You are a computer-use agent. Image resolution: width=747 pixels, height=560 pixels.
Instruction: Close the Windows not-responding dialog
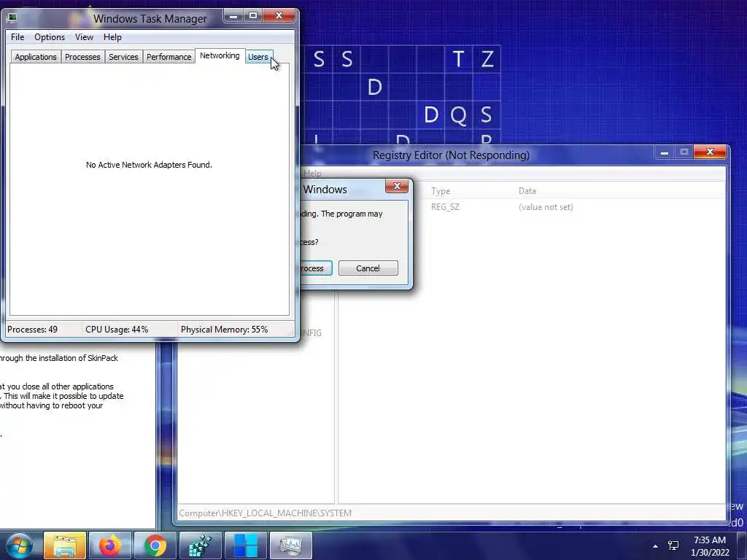pyautogui.click(x=396, y=186)
